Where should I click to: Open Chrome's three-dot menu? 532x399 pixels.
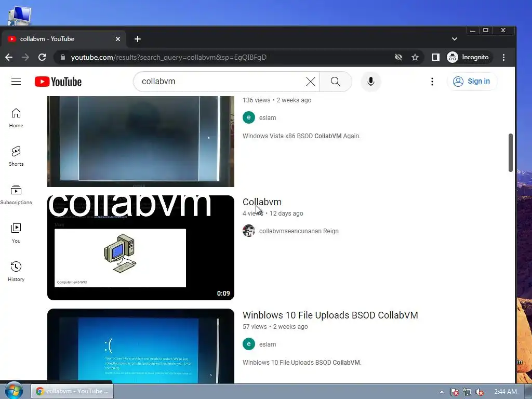pyautogui.click(x=503, y=57)
